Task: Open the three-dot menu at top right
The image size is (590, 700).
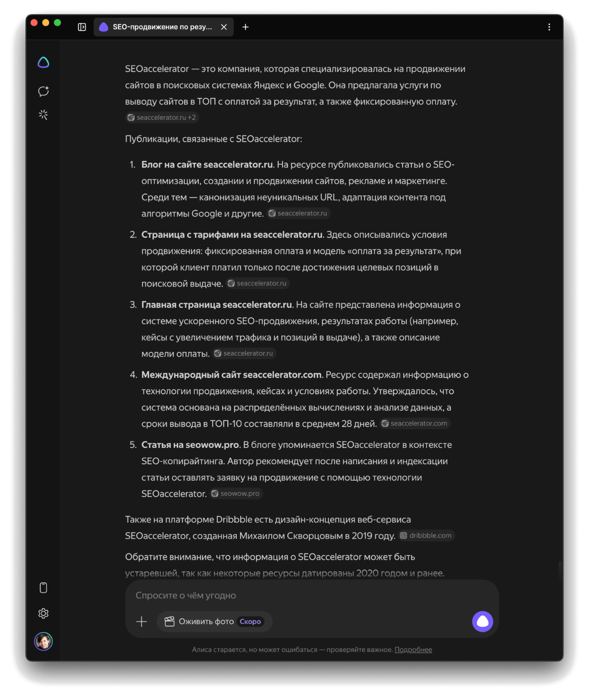Action: (549, 27)
